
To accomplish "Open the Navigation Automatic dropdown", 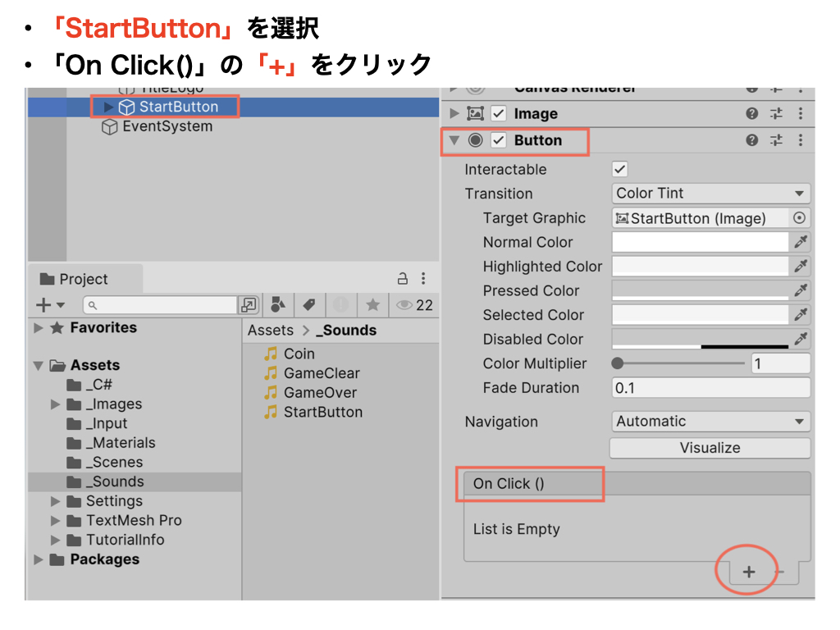I will 710,422.
